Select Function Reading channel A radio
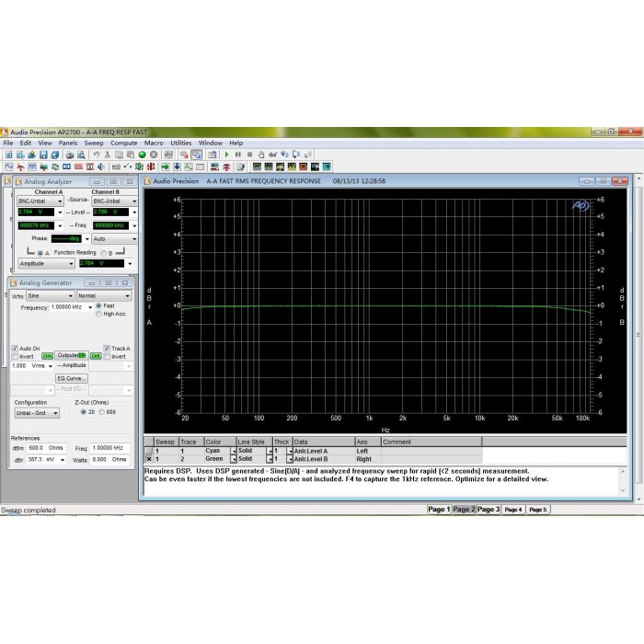The width and height of the screenshot is (644, 644). point(40,253)
